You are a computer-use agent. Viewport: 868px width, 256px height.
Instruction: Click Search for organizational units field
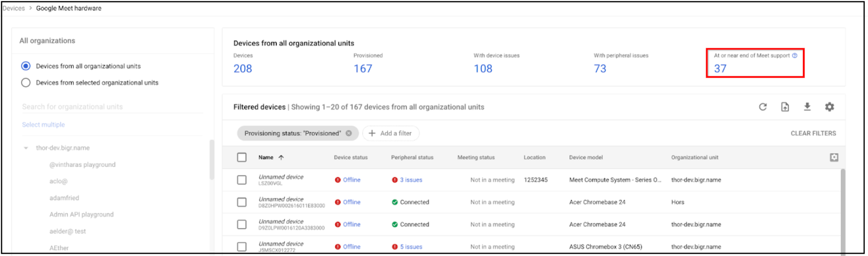click(x=112, y=107)
